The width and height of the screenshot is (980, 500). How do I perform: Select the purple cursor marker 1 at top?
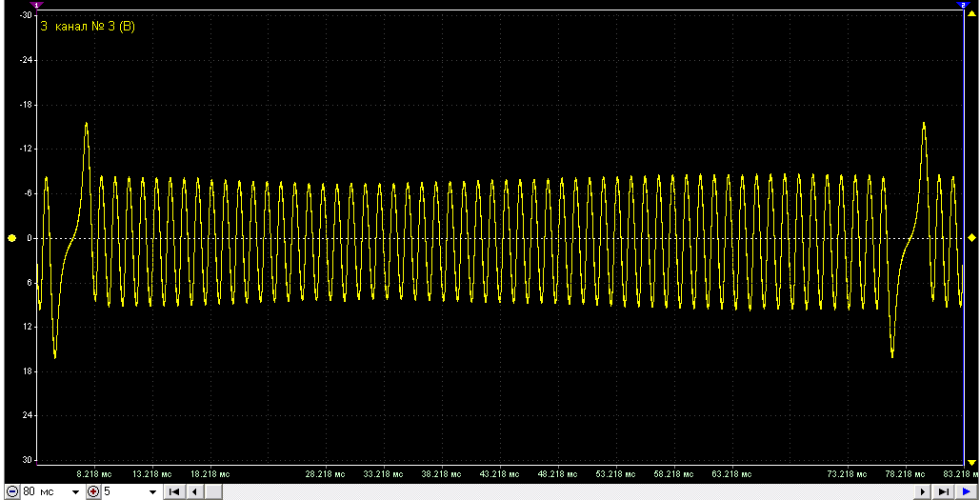(x=37, y=5)
